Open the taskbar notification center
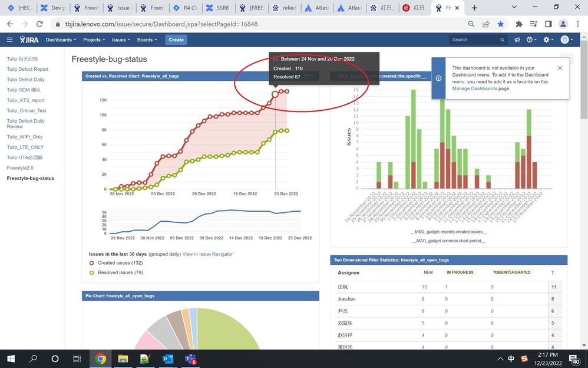 pos(574,359)
